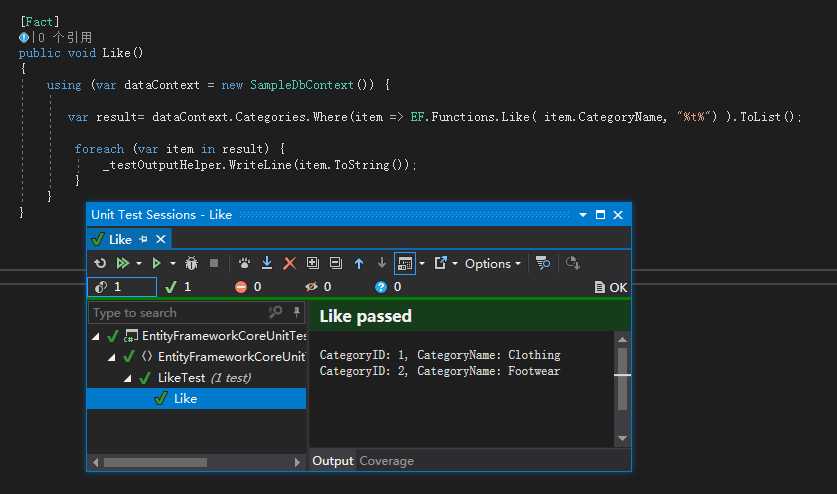Click the repeat previous run icon

pyautogui.click(x=100, y=263)
